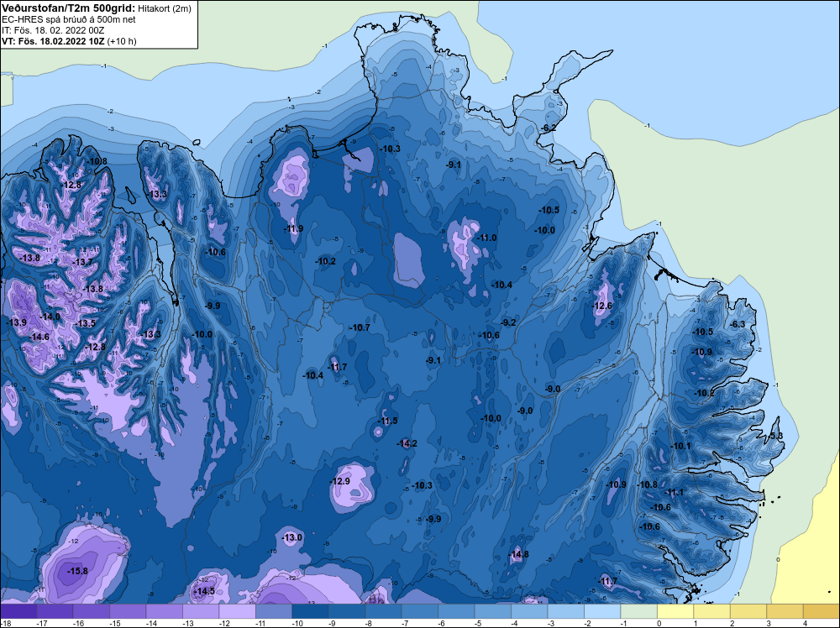Viewport: 840px width, 628px height.
Task: Click the legend swatch between -6 and -5
Action: coord(456,611)
